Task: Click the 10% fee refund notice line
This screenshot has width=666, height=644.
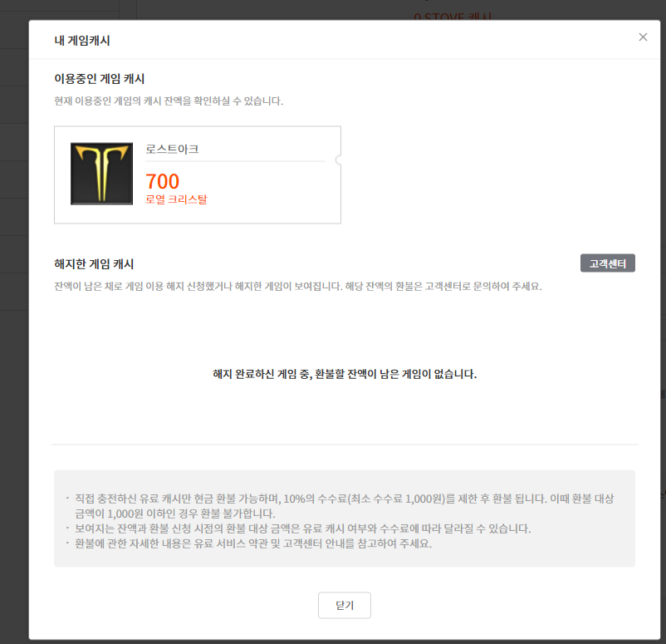Action: click(345, 506)
